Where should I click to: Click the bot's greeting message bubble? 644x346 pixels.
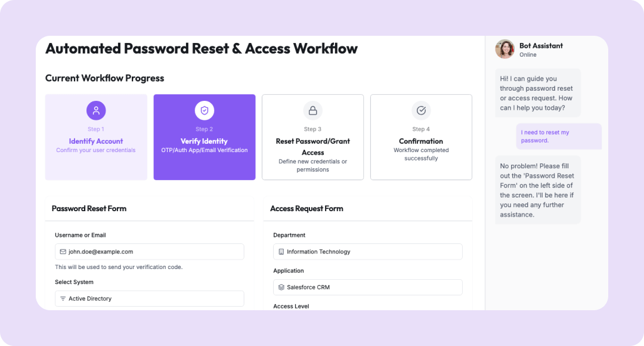(x=537, y=93)
